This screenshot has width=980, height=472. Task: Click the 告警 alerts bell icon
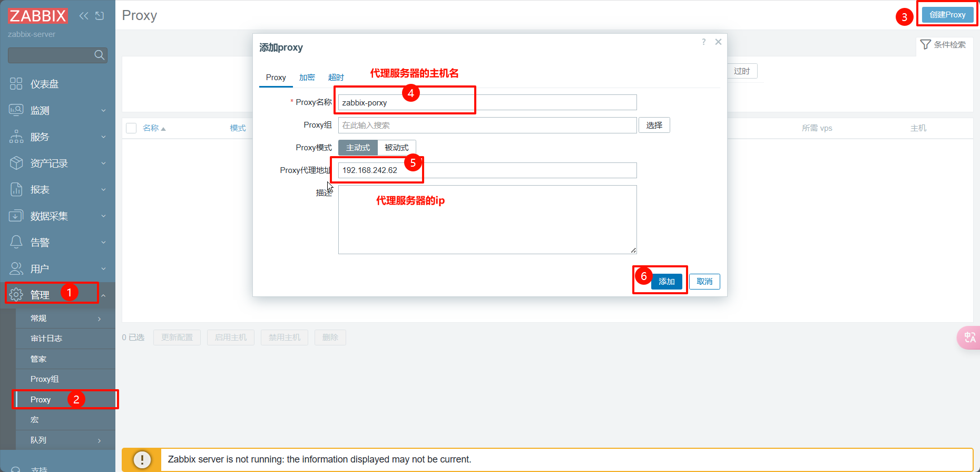click(16, 242)
